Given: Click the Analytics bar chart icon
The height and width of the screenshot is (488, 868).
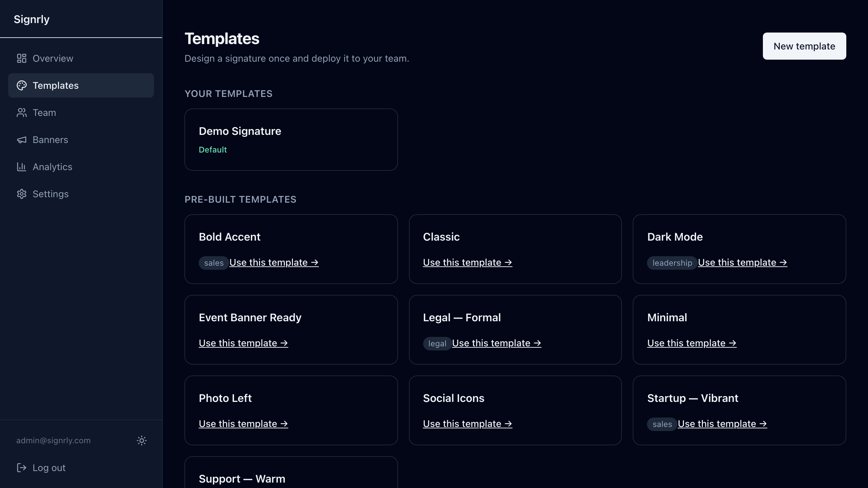Looking at the screenshot, I should coord(22,167).
